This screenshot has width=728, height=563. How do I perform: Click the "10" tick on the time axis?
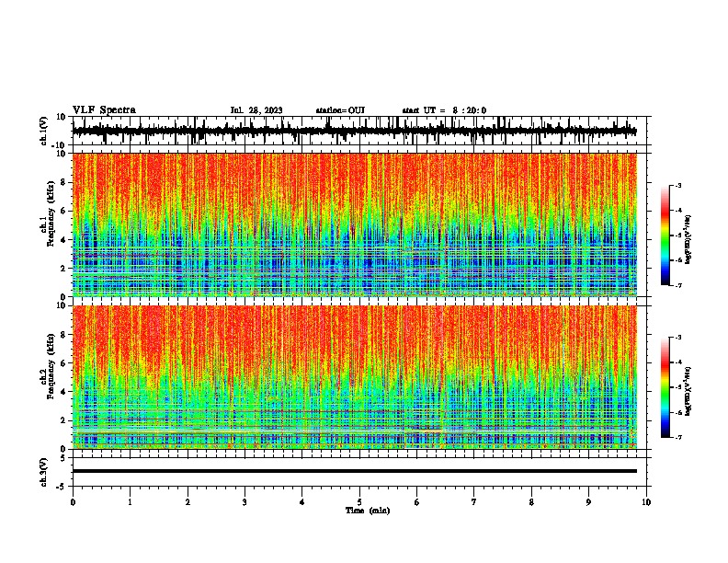tap(646, 502)
